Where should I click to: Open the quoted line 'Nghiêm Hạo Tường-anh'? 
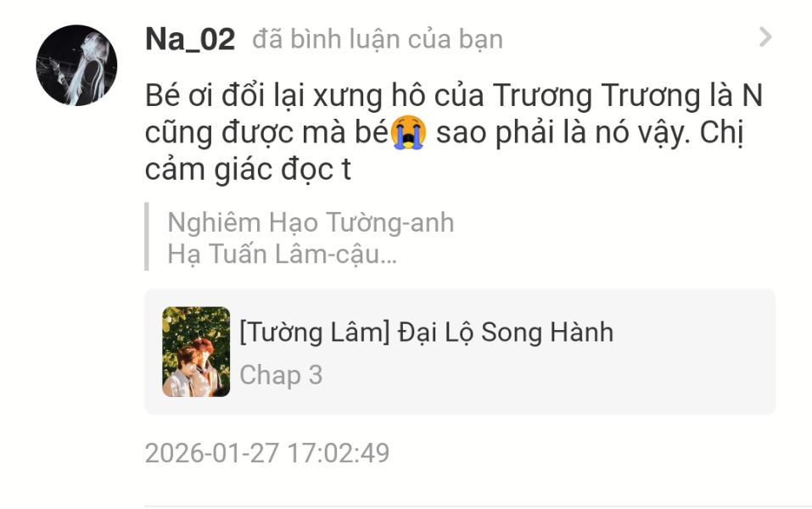[311, 222]
